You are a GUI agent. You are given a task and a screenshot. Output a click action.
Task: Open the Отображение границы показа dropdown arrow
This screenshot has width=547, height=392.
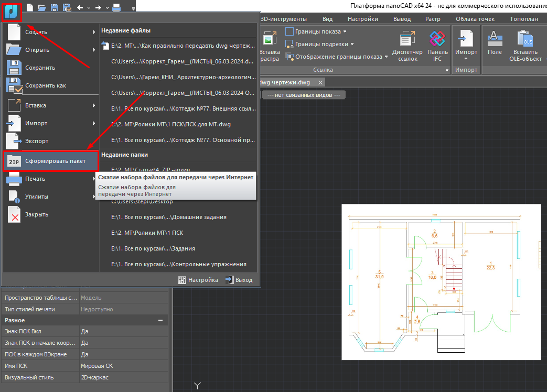[x=386, y=57]
